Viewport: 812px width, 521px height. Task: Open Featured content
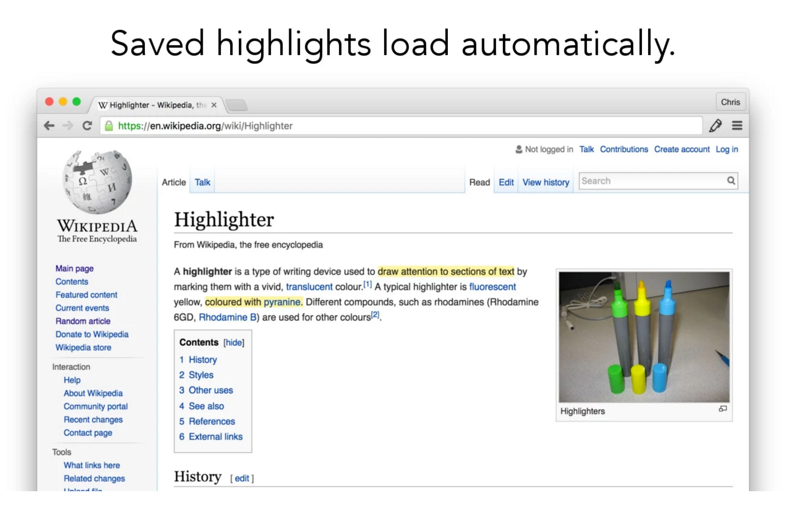tap(86, 295)
